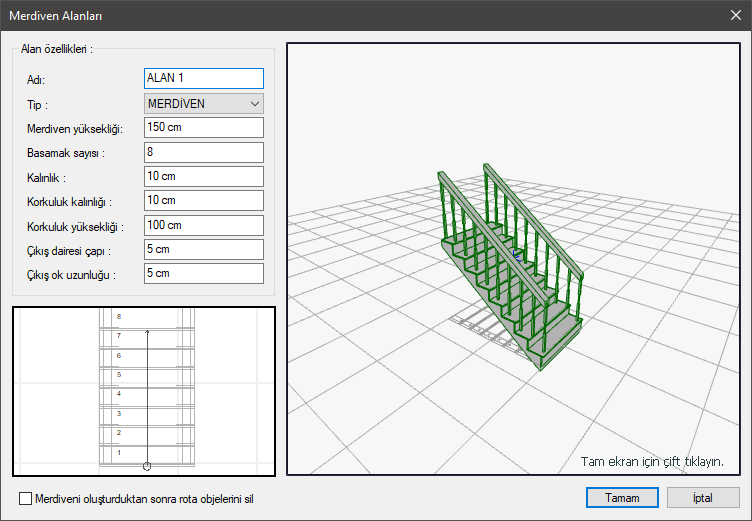Cancel with the İptal button

702,497
